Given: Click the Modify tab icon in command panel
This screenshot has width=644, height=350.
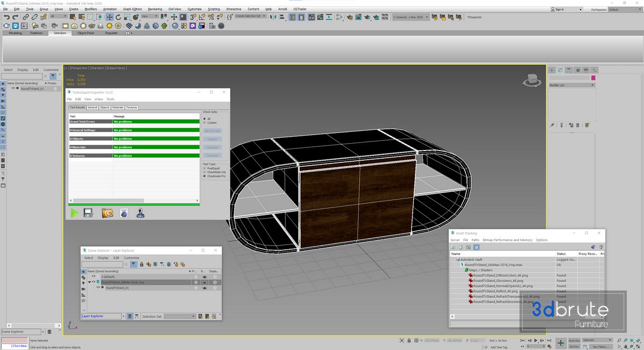Looking at the screenshot, I should tap(560, 70).
